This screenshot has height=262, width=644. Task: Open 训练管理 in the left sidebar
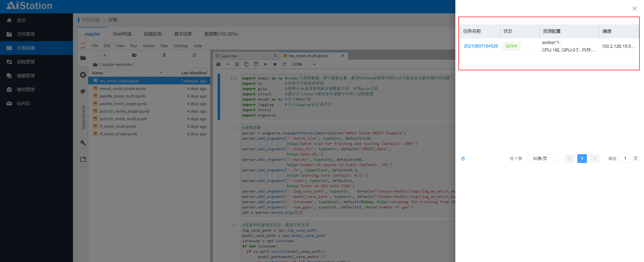[26, 62]
